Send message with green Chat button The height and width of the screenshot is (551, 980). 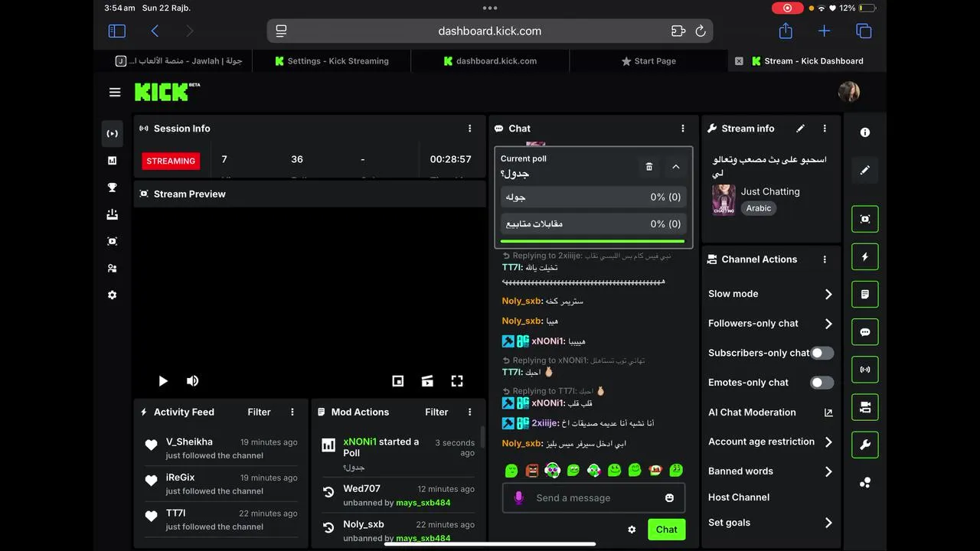pos(666,530)
